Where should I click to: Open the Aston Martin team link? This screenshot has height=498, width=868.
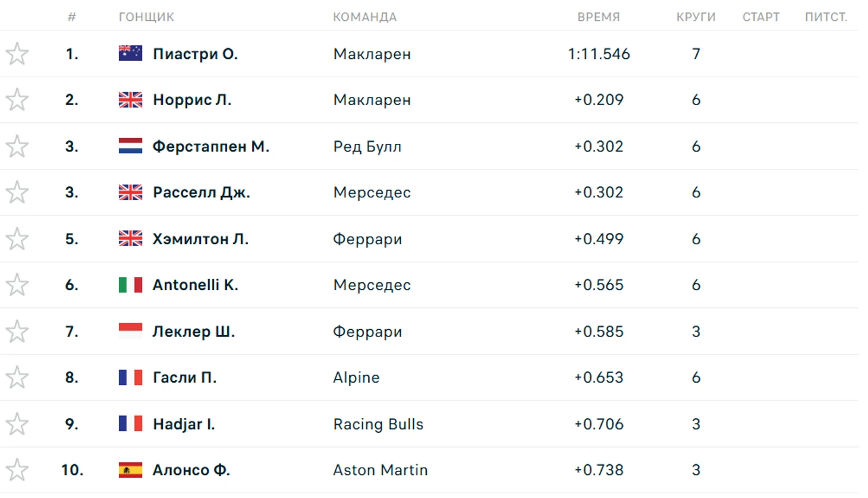click(380, 470)
